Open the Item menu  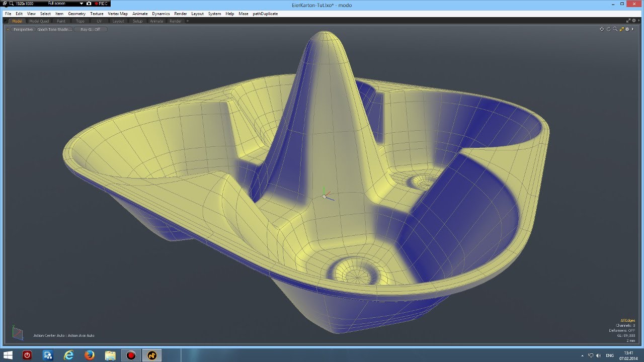coord(59,14)
